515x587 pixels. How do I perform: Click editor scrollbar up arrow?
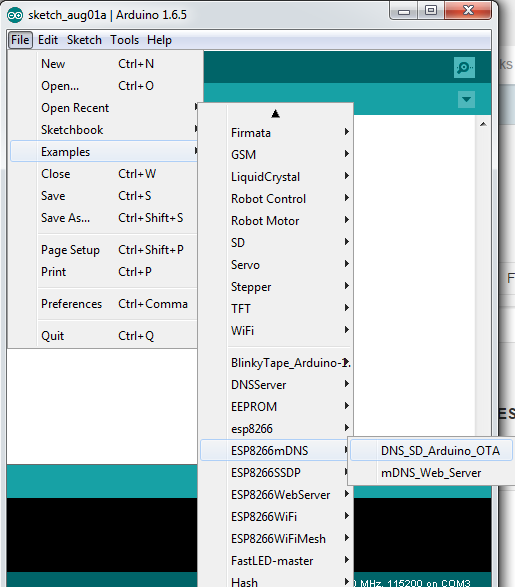[x=483, y=124]
